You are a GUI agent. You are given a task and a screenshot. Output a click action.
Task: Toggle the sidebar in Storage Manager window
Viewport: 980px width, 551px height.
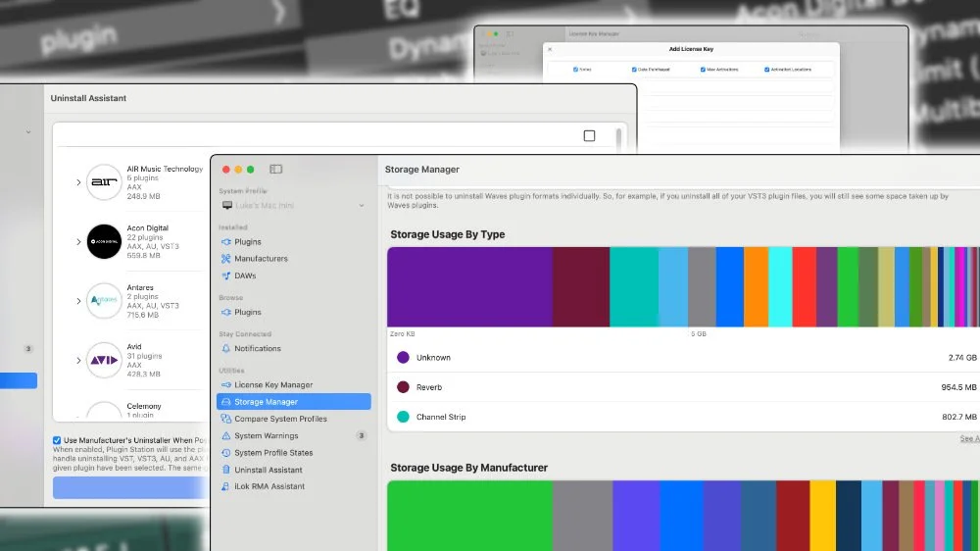pos(275,169)
